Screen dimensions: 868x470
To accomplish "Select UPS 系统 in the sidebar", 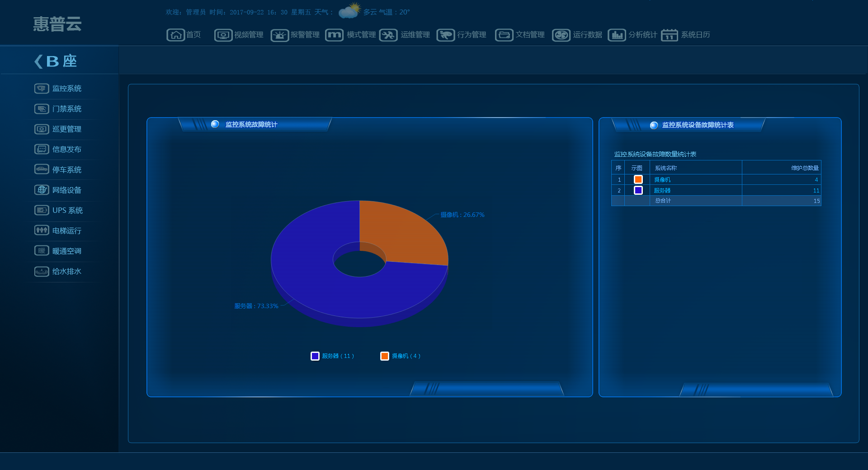I will point(67,210).
